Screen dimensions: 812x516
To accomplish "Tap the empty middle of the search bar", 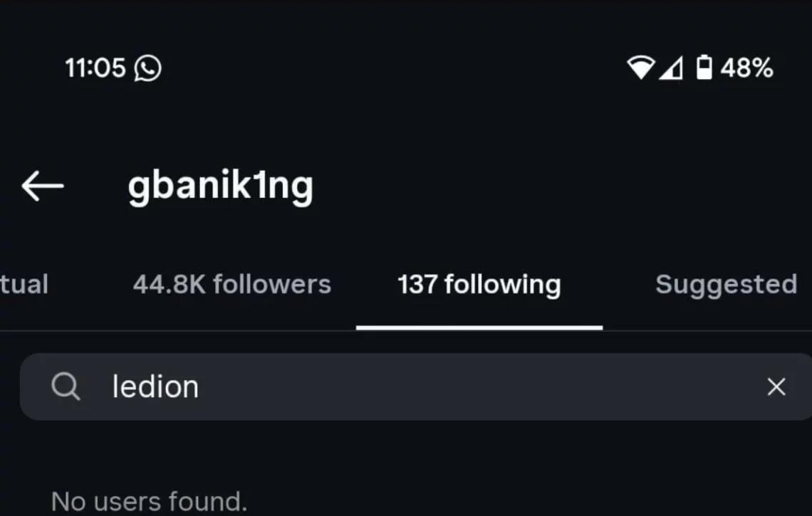I will pos(463,387).
